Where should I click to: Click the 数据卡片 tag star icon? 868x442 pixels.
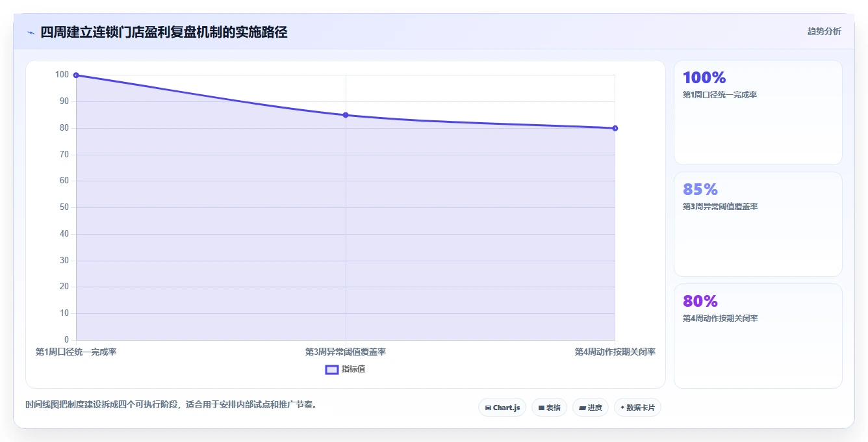(622, 408)
